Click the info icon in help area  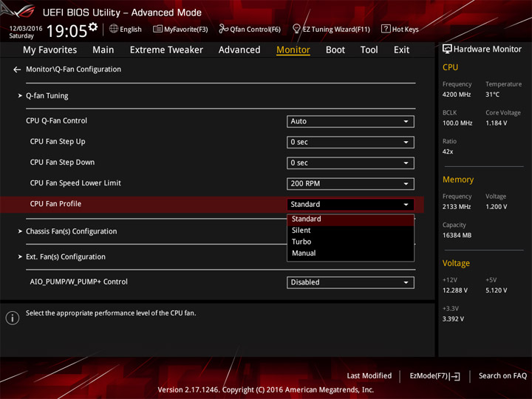click(13, 318)
